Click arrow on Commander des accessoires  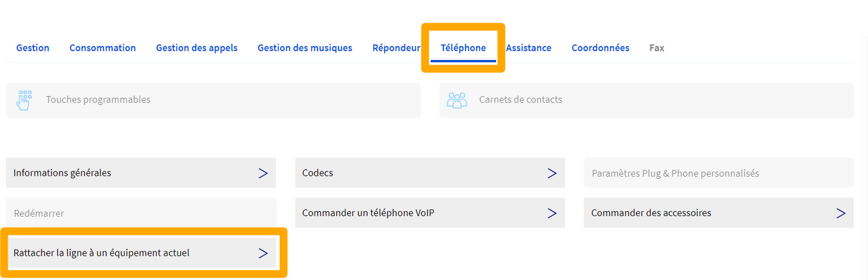(841, 213)
